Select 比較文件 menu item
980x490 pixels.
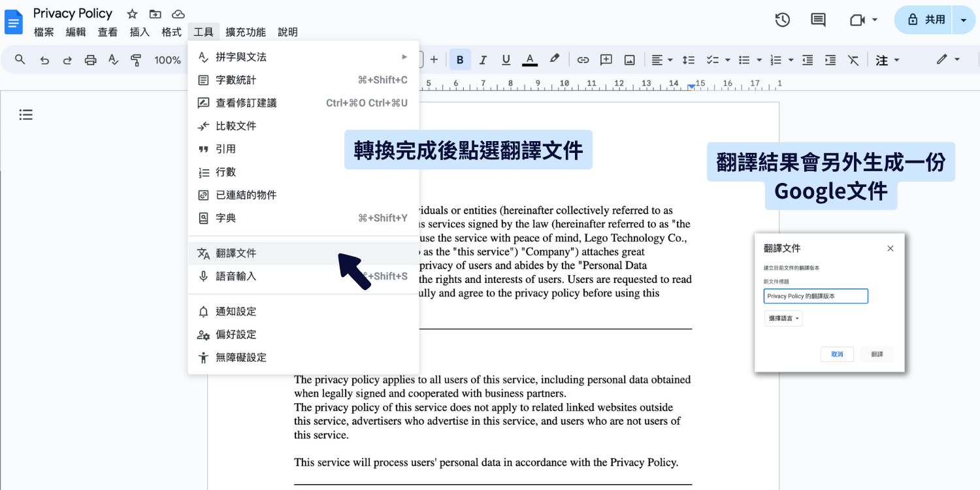303,126
